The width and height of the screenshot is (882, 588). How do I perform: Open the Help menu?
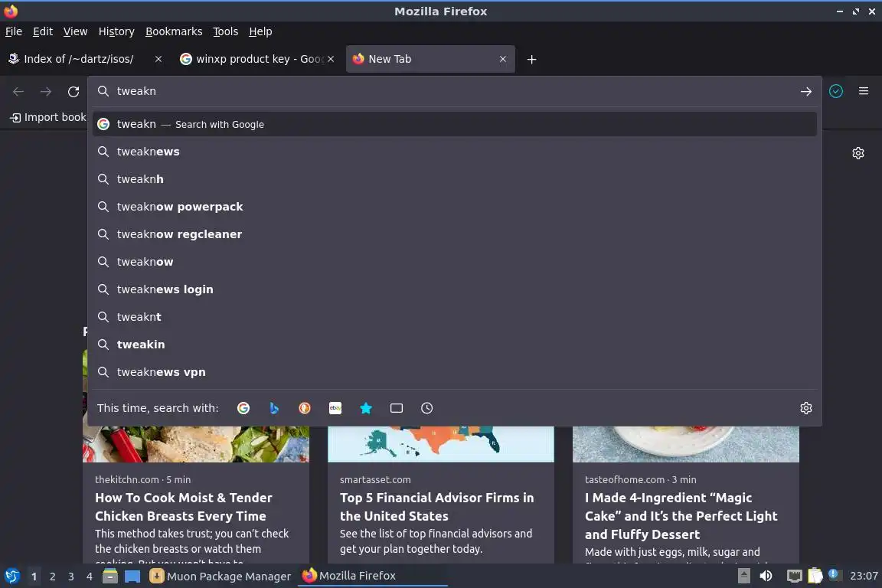[x=260, y=31]
